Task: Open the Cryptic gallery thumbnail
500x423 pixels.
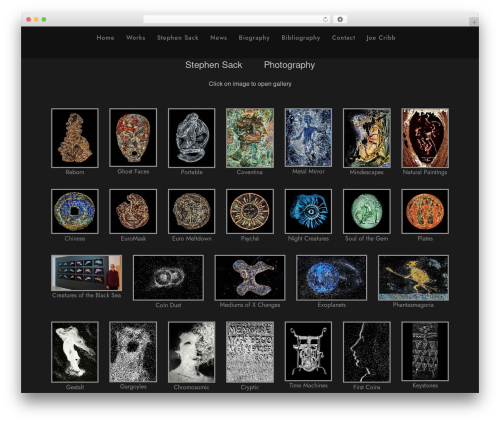Action: 250,352
